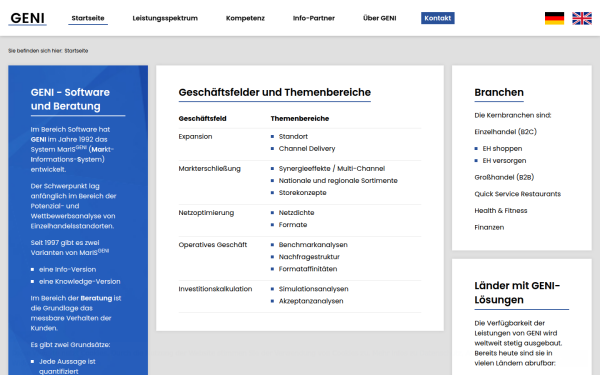Click the Expansion table cell
This screenshot has width=600, height=375.
pyautogui.click(x=195, y=136)
